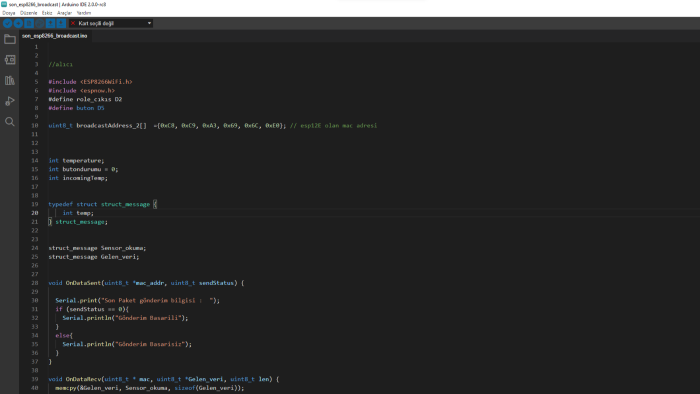Click the Verify checkmark button
The width and height of the screenshot is (700, 394).
8,23
